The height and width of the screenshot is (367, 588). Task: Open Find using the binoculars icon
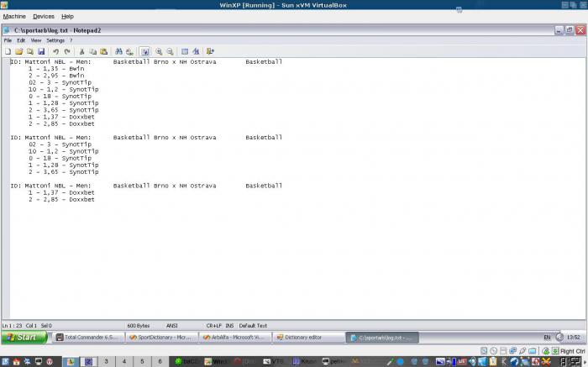(x=118, y=51)
